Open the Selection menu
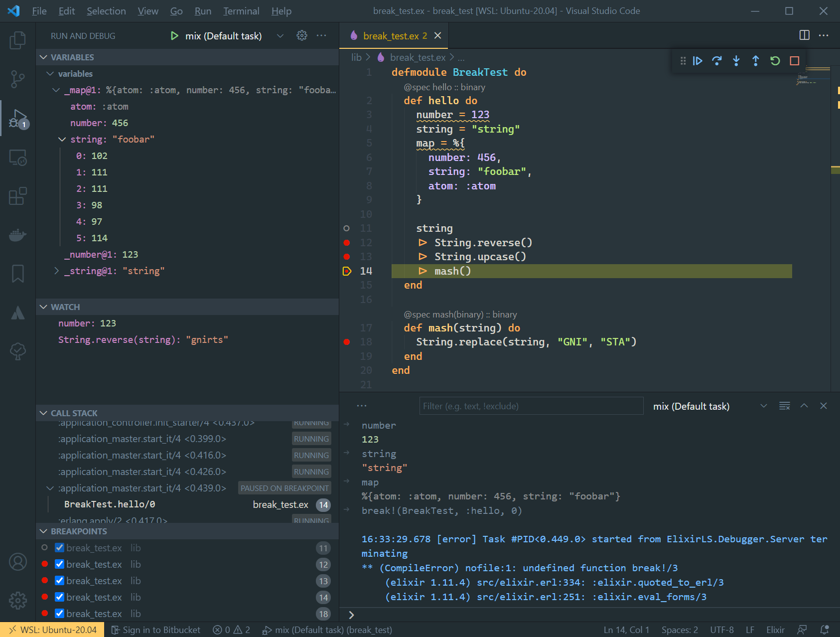 click(106, 11)
